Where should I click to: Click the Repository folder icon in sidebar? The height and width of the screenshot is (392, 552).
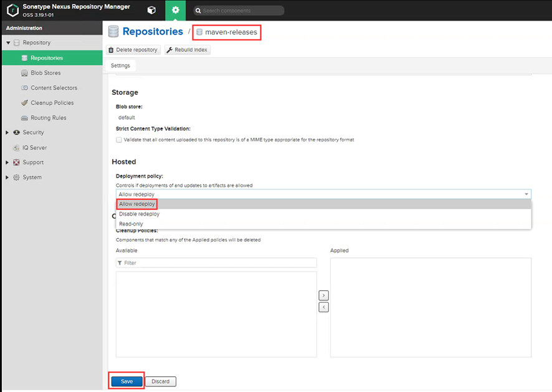[x=17, y=42]
